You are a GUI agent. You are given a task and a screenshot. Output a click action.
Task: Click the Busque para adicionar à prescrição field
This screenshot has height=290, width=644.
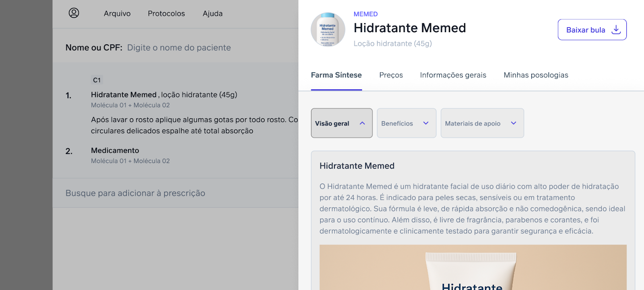click(175, 193)
